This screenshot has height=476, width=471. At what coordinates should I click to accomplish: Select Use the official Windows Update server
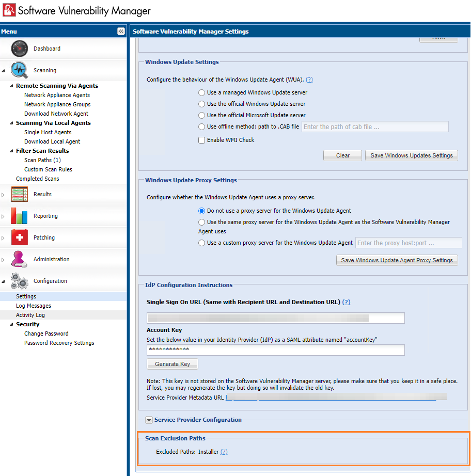click(x=201, y=104)
